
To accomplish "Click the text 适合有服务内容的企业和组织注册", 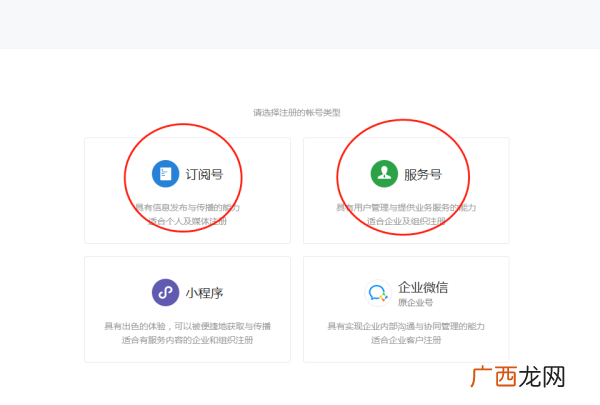I will tap(188, 340).
